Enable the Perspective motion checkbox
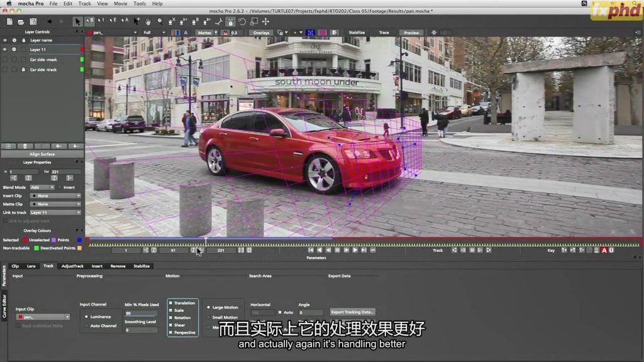644x362 pixels. [x=170, y=332]
